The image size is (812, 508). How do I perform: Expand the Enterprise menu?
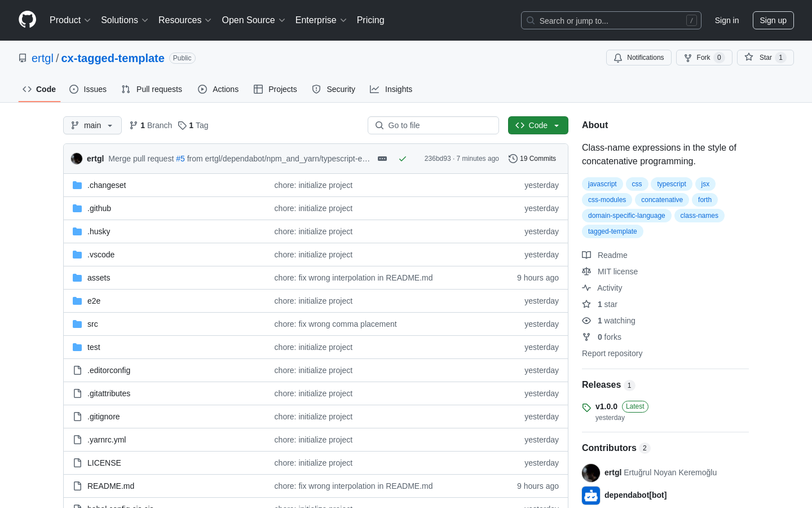pyautogui.click(x=321, y=20)
